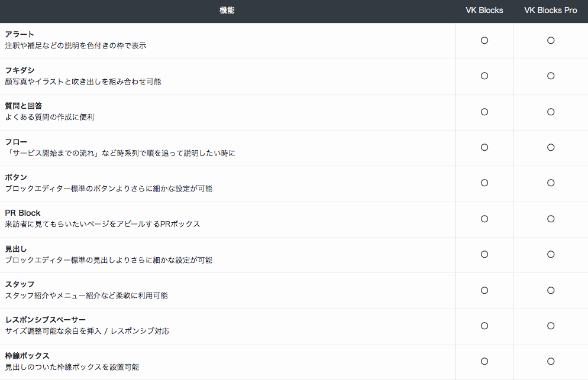Click the 質問と回答 feature title
Image resolution: width=588 pixels, height=380 pixels.
(x=24, y=106)
